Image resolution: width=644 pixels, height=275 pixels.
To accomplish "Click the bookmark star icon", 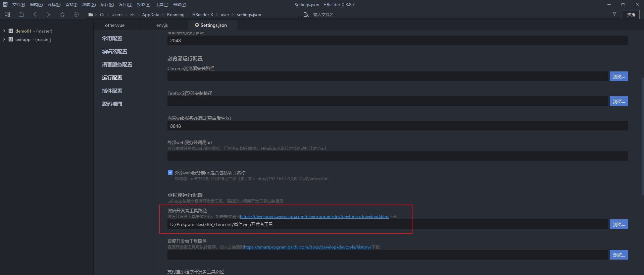I will tap(62, 14).
